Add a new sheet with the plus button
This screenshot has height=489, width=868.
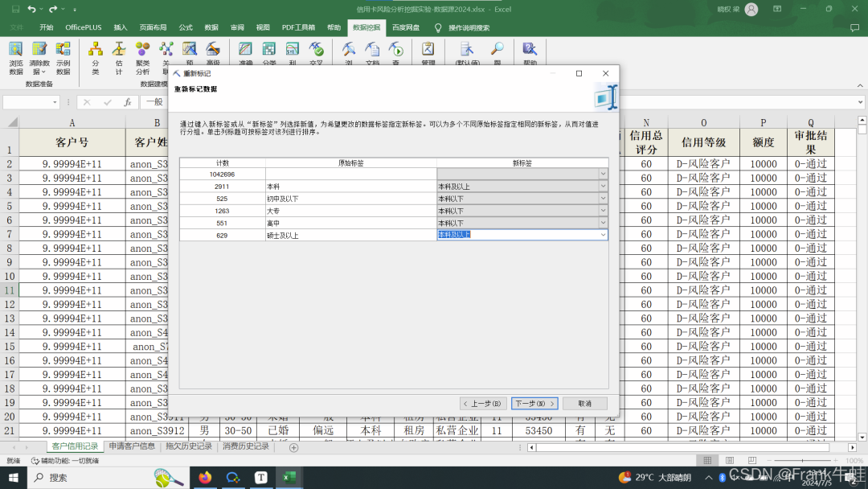(x=293, y=447)
